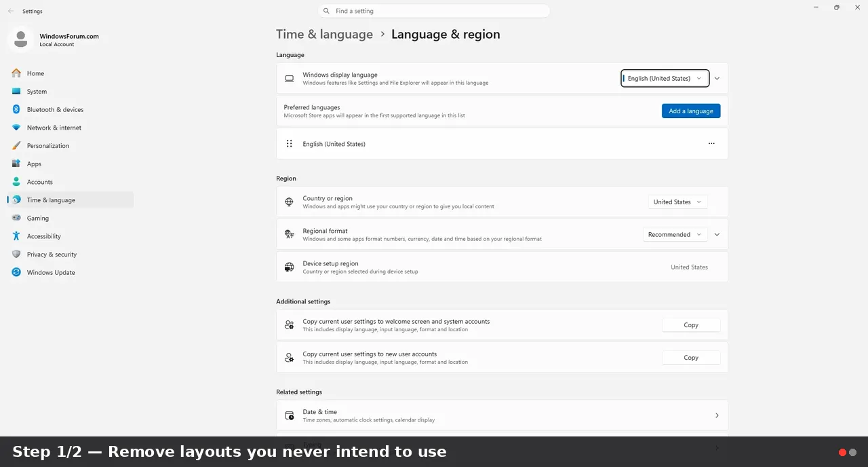Open the three-dot menu for English (United States)

click(711, 144)
